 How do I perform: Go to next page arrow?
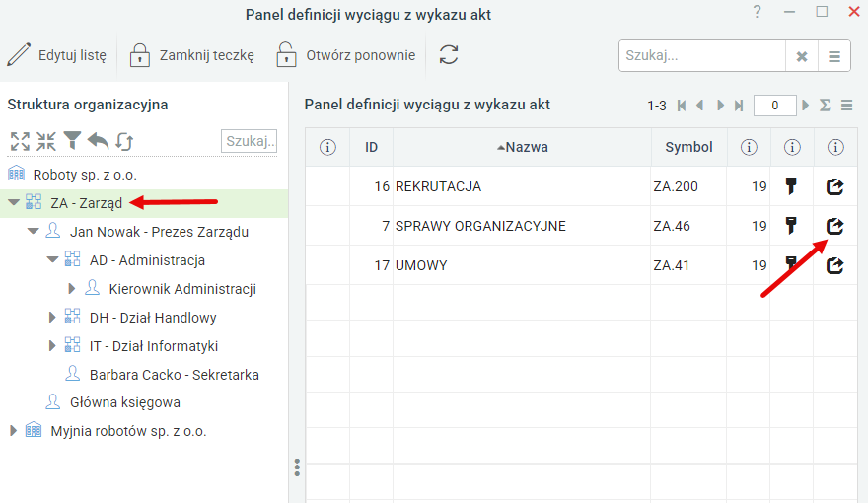pos(720,106)
